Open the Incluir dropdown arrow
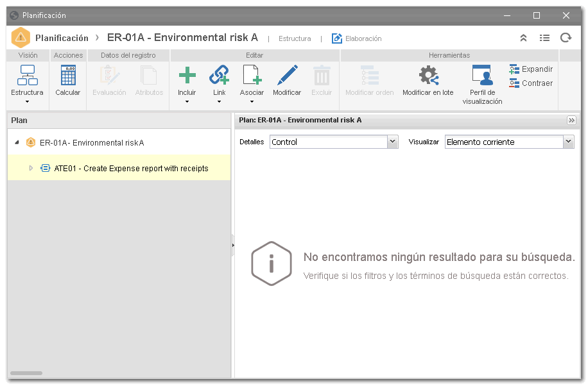This screenshot has width=588, height=386. (187, 101)
